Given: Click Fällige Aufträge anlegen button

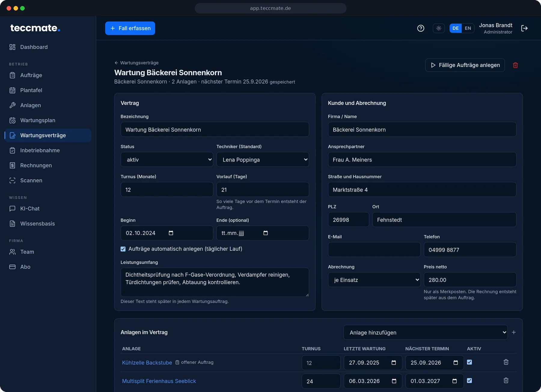Looking at the screenshot, I should [x=465, y=65].
